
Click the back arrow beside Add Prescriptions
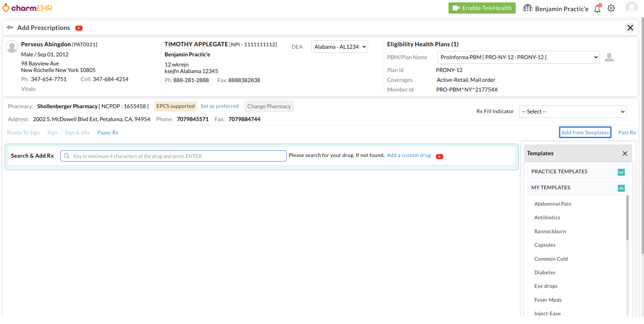(x=10, y=27)
